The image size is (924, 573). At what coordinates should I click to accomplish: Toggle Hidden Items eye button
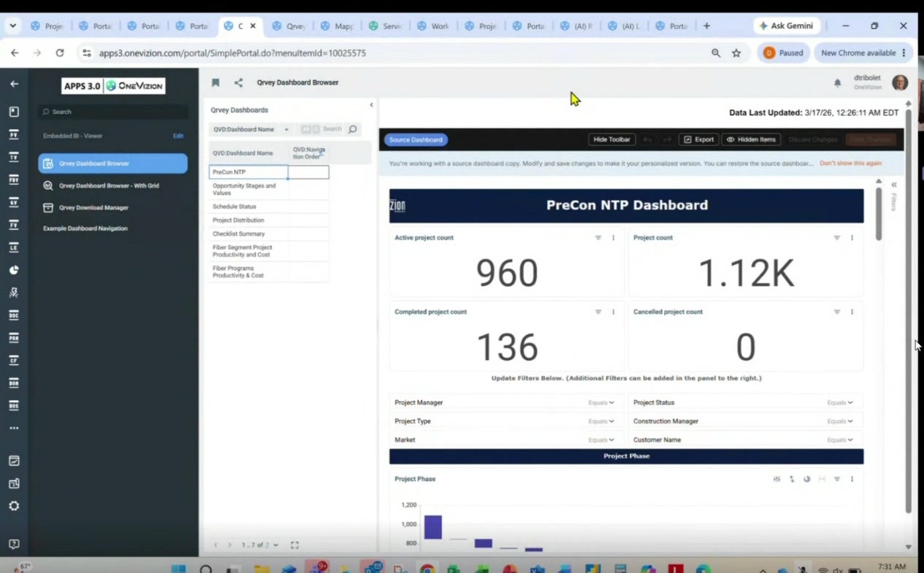coord(751,139)
